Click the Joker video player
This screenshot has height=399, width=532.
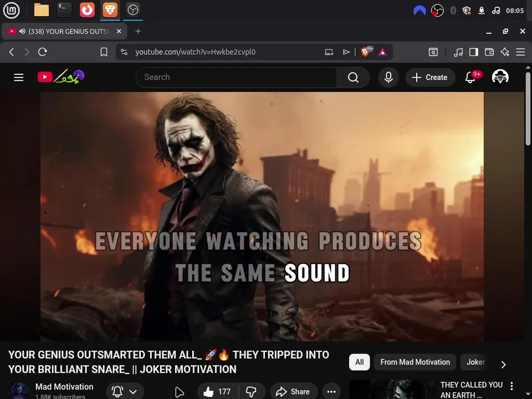point(262,217)
